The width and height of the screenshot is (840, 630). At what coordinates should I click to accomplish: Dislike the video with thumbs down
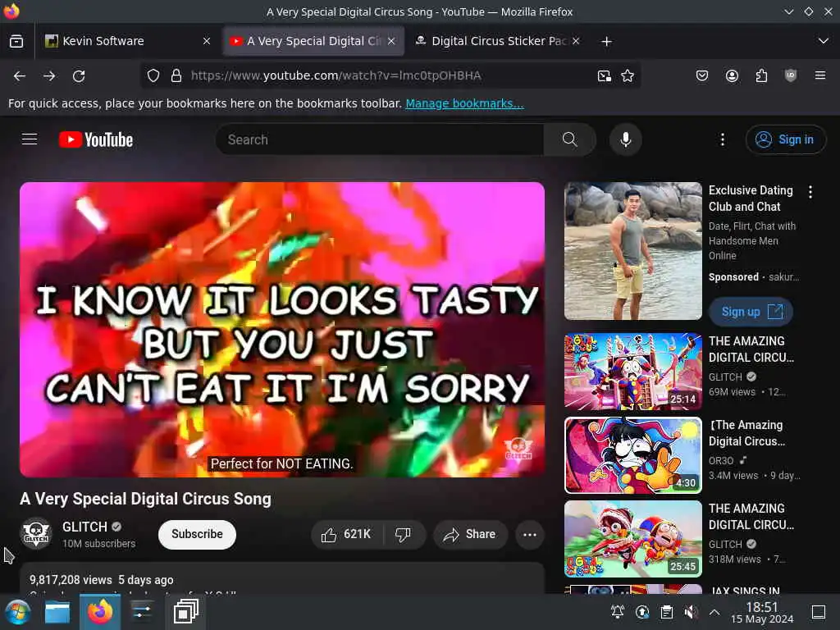click(x=404, y=535)
